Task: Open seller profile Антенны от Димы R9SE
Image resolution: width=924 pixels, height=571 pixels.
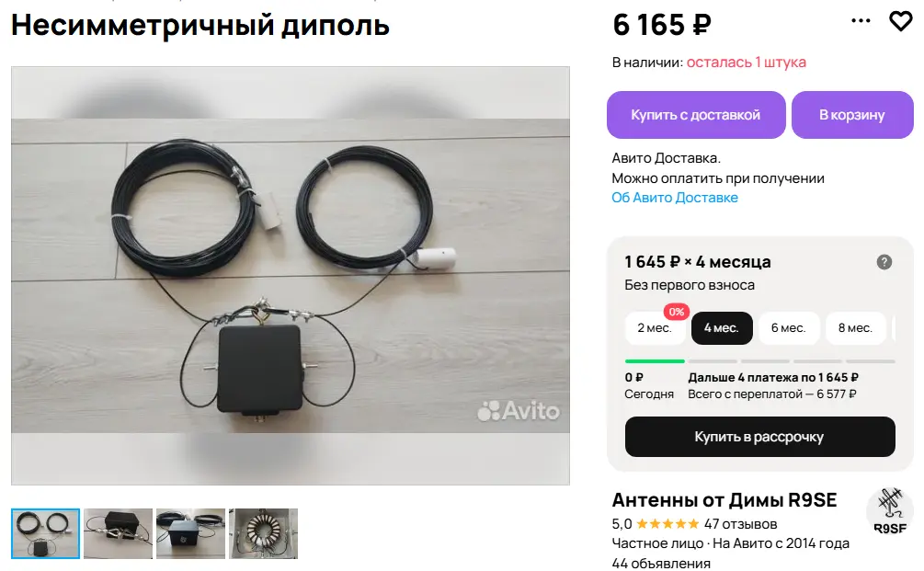Action: point(724,500)
